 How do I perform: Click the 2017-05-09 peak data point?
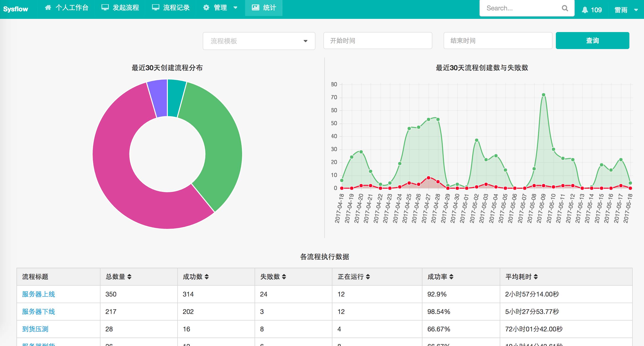coord(544,95)
